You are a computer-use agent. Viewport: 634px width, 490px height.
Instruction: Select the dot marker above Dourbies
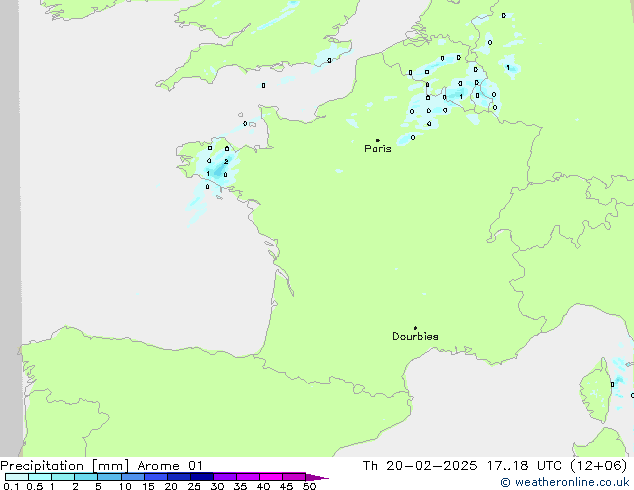[x=415, y=328]
